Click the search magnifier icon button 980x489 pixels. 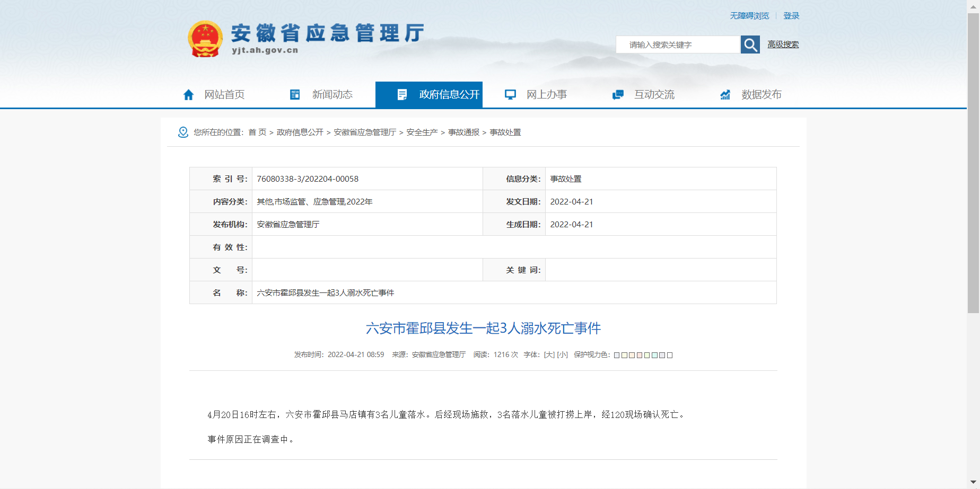pyautogui.click(x=750, y=45)
